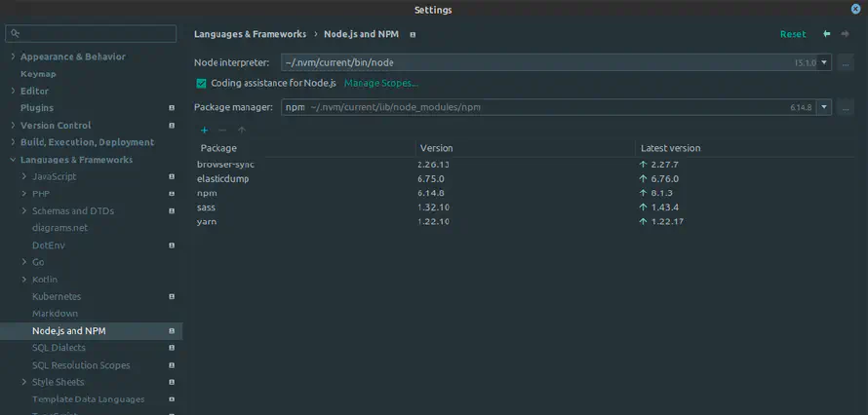Click the back navigation arrow icon
868x415 pixels.
click(x=826, y=34)
